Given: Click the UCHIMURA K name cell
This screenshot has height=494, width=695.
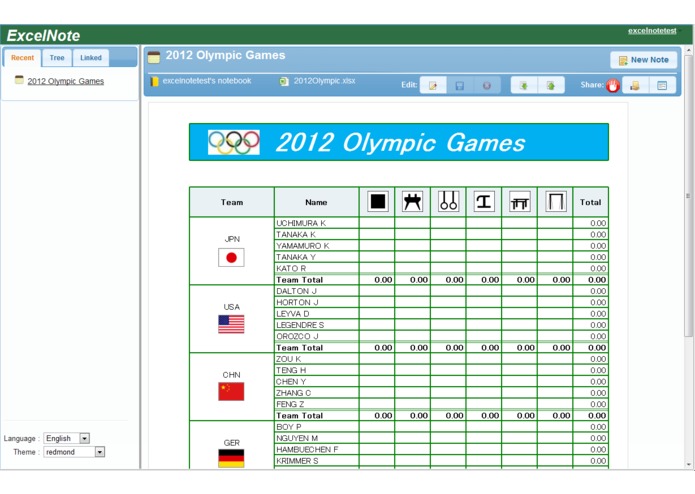Looking at the screenshot, I should [316, 223].
